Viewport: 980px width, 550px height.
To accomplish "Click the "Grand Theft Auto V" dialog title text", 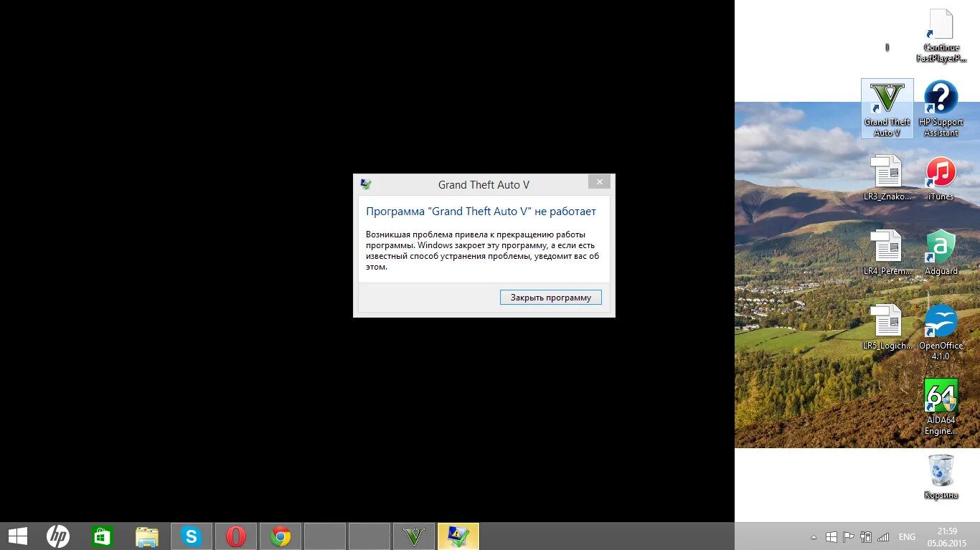I will click(x=484, y=185).
